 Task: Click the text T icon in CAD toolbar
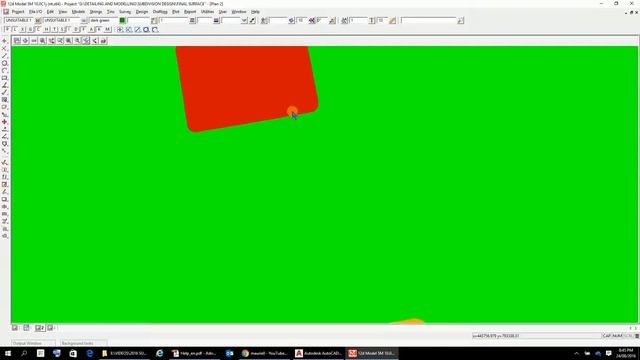(372, 20)
